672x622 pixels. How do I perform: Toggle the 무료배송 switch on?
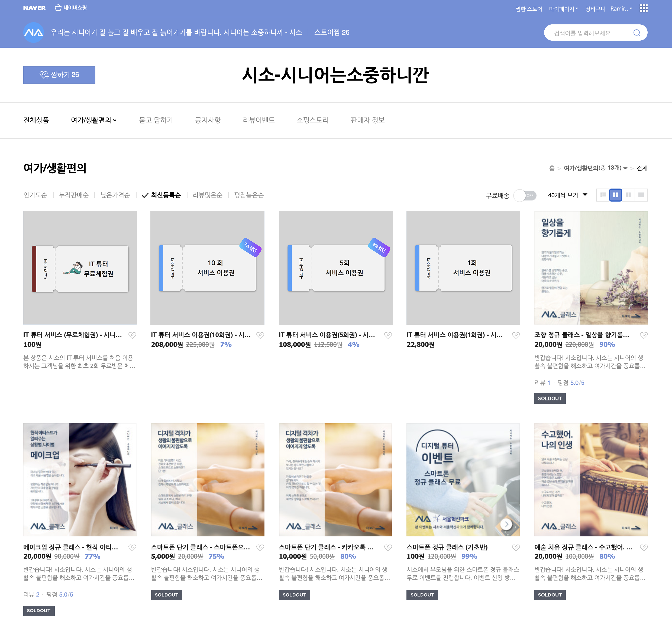pyautogui.click(x=525, y=195)
